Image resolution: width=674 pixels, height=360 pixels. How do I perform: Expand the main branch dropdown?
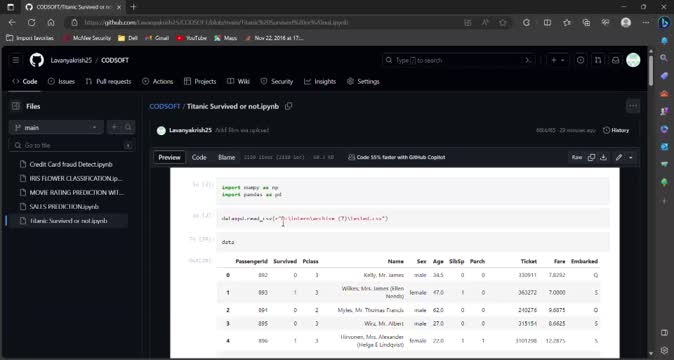(56, 128)
